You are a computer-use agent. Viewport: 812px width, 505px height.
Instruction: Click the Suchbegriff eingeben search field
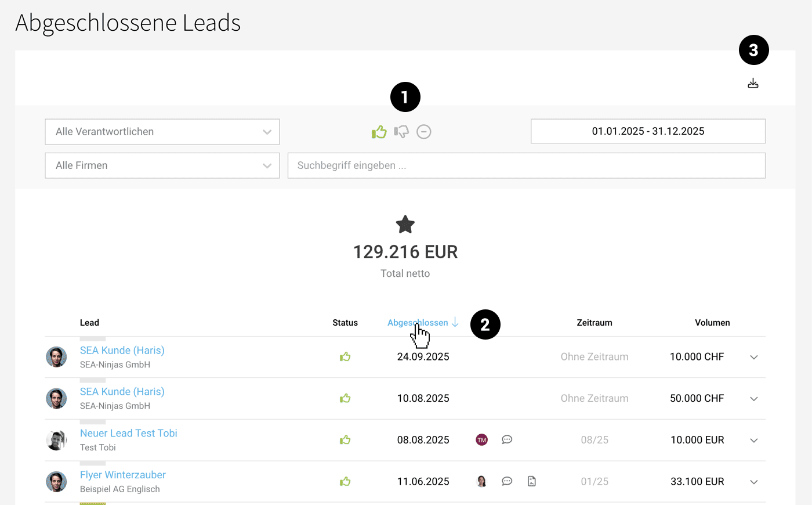pos(526,165)
